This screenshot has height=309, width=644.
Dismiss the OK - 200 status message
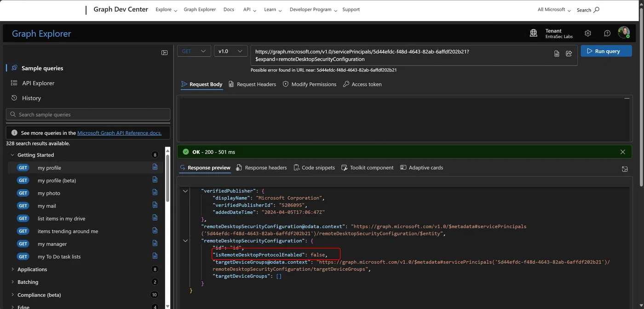point(623,152)
